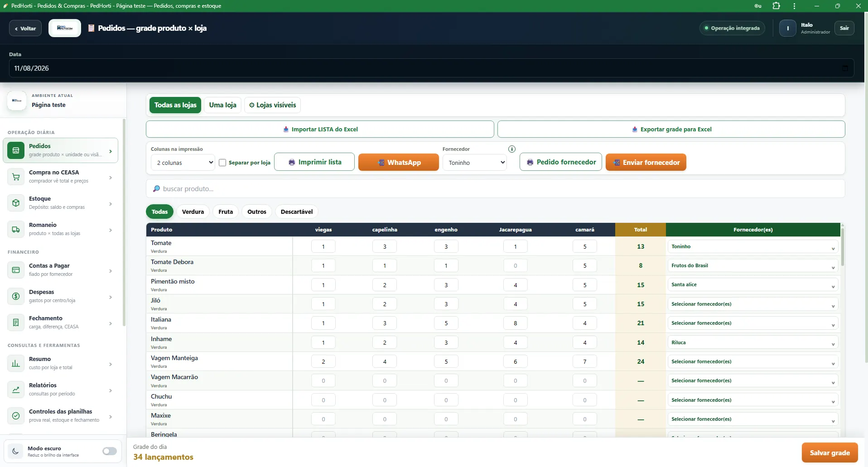Click the WhatsApp button
Viewport: 868px width, 467px height.
pos(399,162)
